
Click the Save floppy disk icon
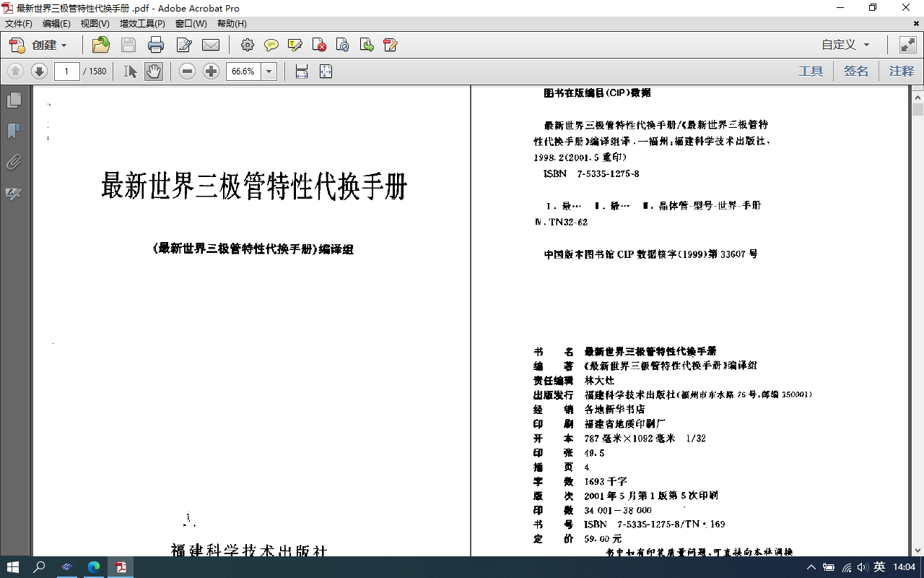(x=128, y=45)
